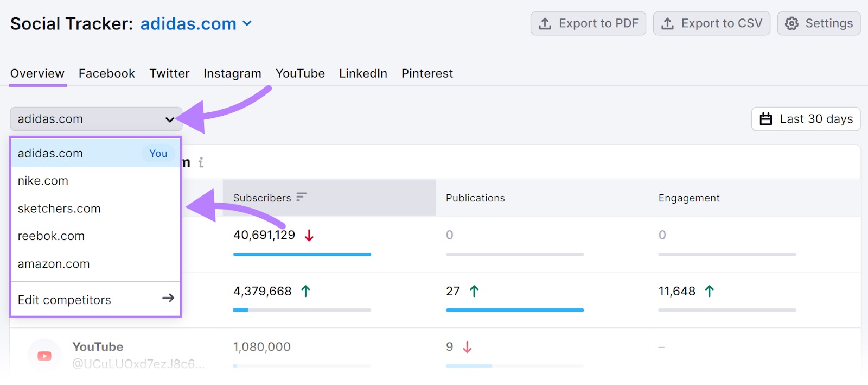Screen dimensions: 868x385
Task: Click the arrow next to Edit competitors
Action: click(168, 298)
